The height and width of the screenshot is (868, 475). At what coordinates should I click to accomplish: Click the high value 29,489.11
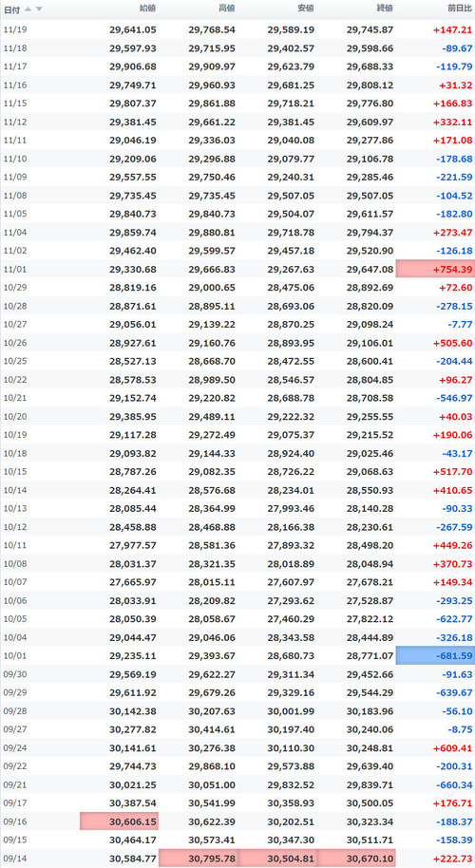point(212,416)
